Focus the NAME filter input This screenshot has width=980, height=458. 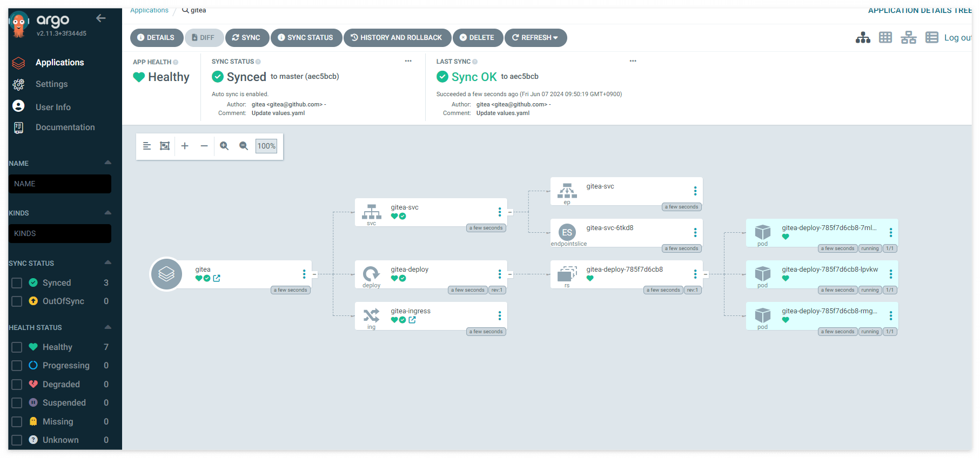pos(60,184)
